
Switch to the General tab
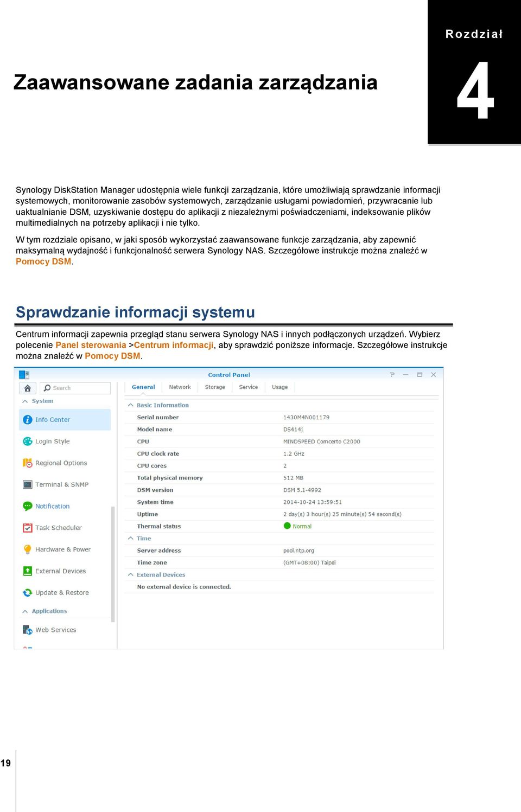pos(143,387)
